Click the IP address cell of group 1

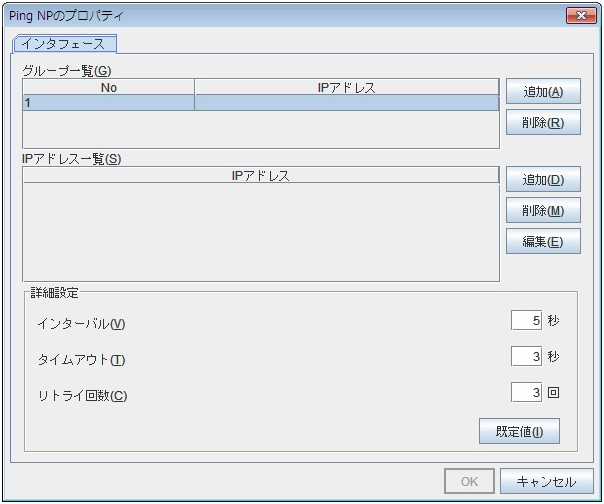(x=345, y=103)
